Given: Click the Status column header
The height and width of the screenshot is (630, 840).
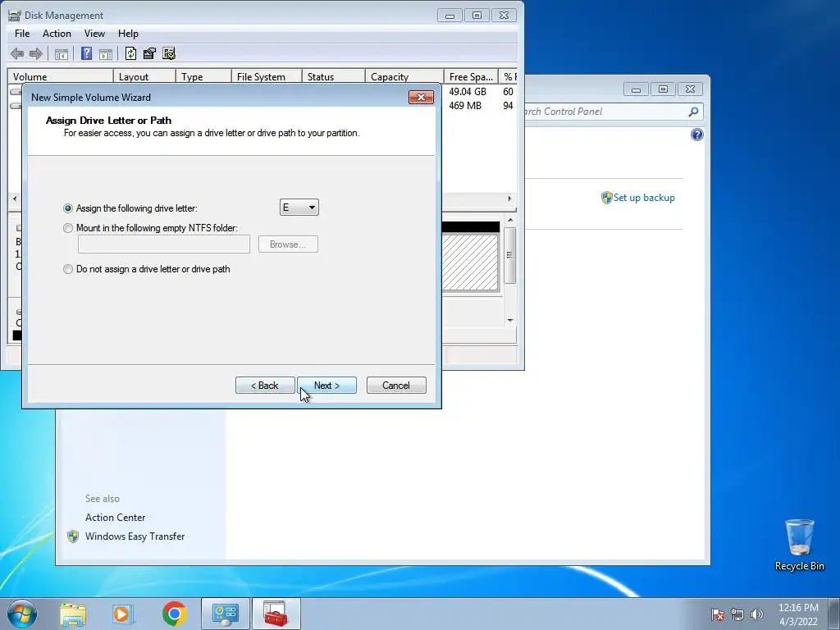Looking at the screenshot, I should click(333, 76).
